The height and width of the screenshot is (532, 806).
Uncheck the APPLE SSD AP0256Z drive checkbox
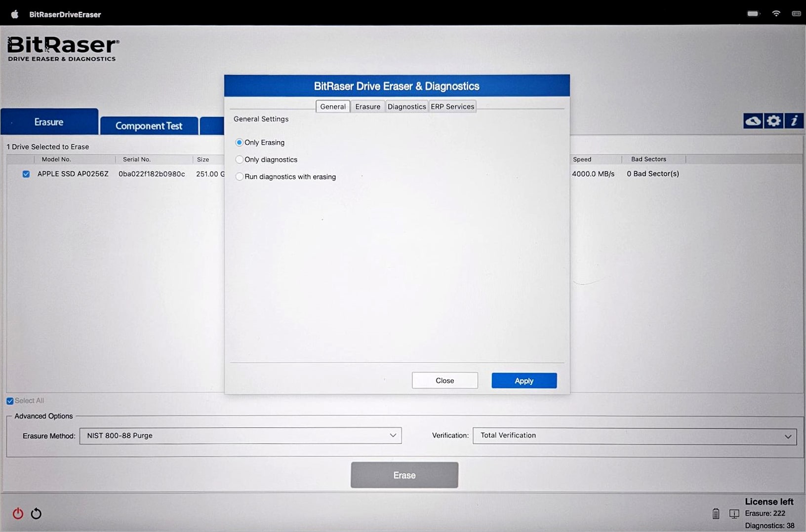(26, 174)
